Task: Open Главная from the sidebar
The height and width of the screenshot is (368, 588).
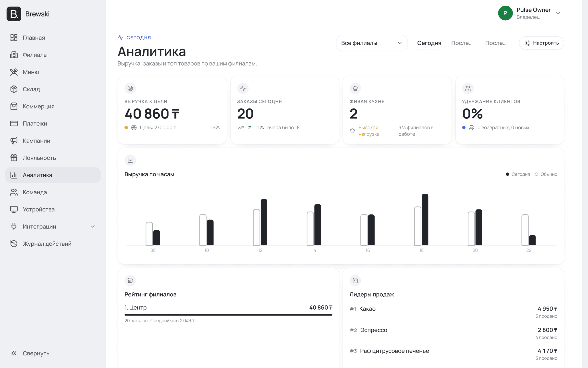Action: tap(53, 38)
